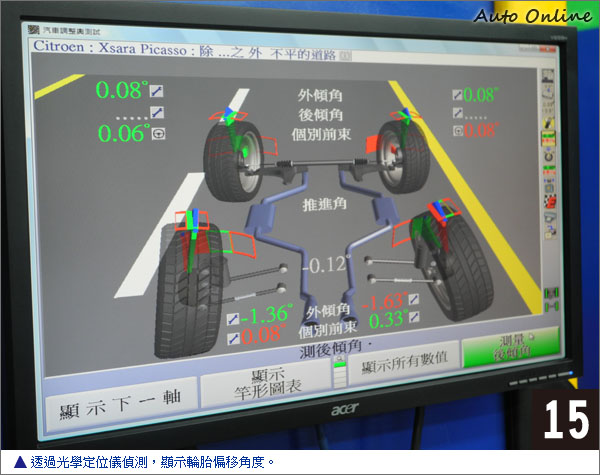Click the adjust icon beside rear-left red toe 0.08°

(232, 338)
